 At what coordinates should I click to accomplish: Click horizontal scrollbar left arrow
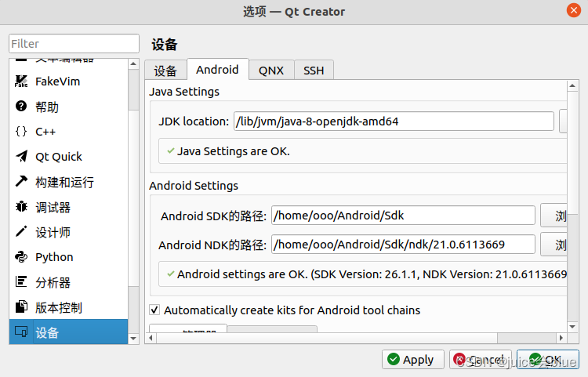(x=151, y=338)
